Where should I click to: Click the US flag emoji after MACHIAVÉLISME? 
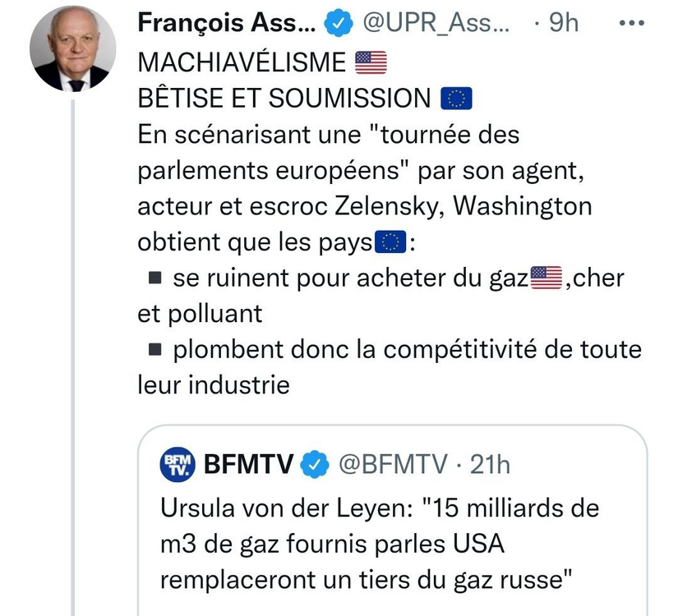370,62
